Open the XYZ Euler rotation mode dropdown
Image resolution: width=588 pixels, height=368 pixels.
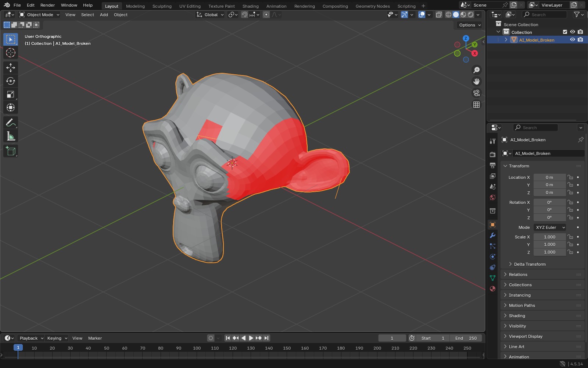549,227
